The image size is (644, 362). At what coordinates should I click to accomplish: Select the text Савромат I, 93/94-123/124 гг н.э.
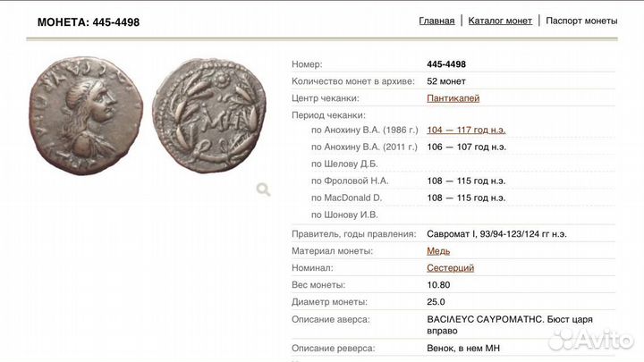[x=496, y=234]
